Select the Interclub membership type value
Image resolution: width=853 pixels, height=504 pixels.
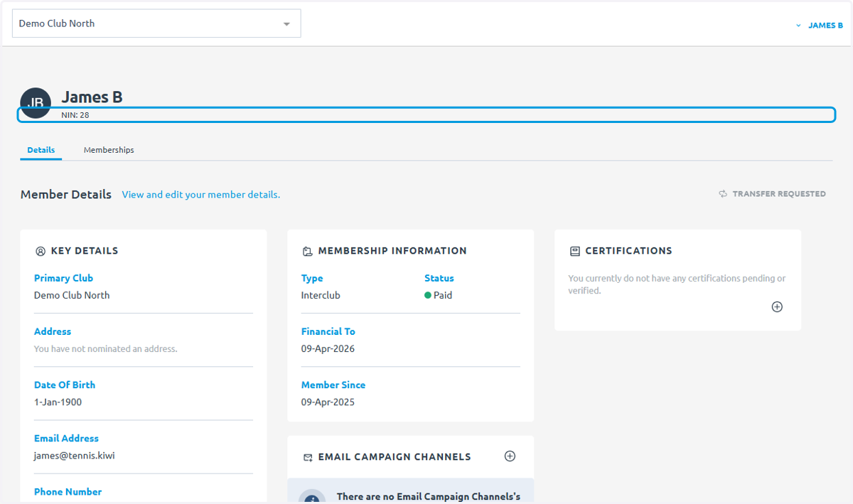(321, 295)
